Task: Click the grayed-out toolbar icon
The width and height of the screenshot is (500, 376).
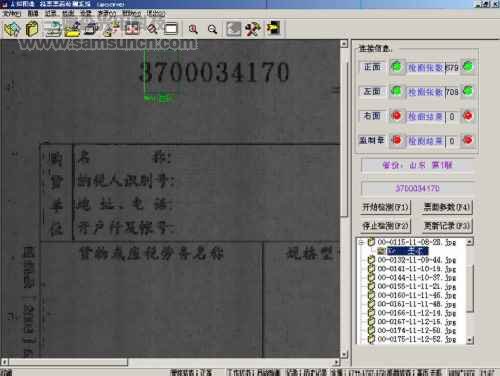Action: (233, 29)
